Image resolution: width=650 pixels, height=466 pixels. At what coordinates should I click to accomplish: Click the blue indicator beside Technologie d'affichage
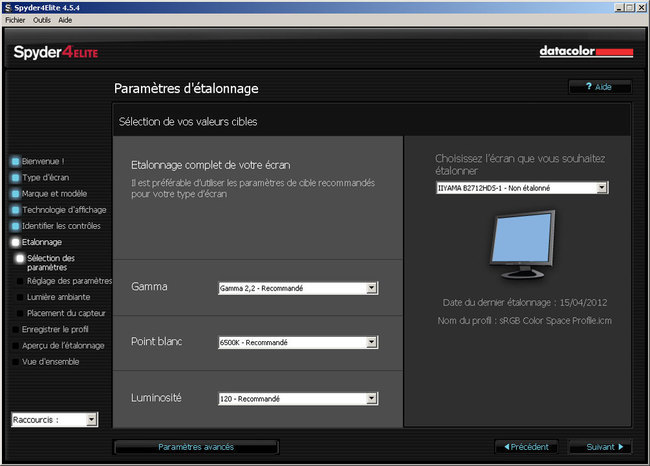tap(15, 210)
